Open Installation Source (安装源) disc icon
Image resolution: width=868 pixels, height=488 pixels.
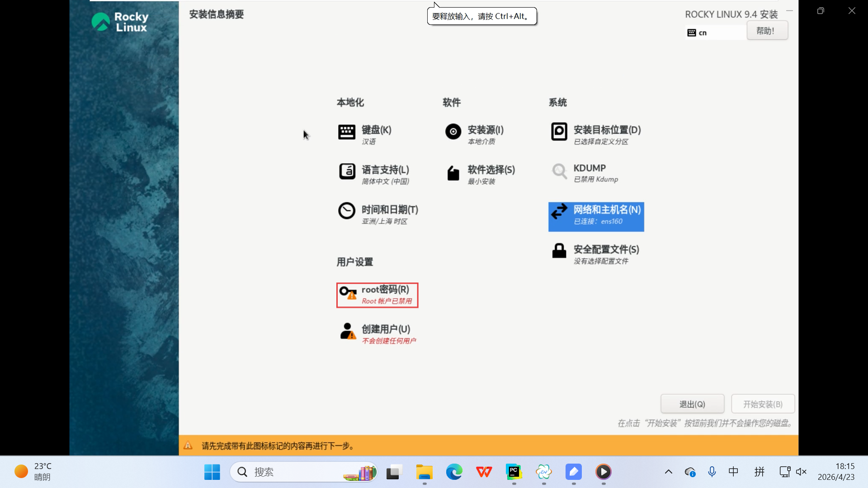453,132
